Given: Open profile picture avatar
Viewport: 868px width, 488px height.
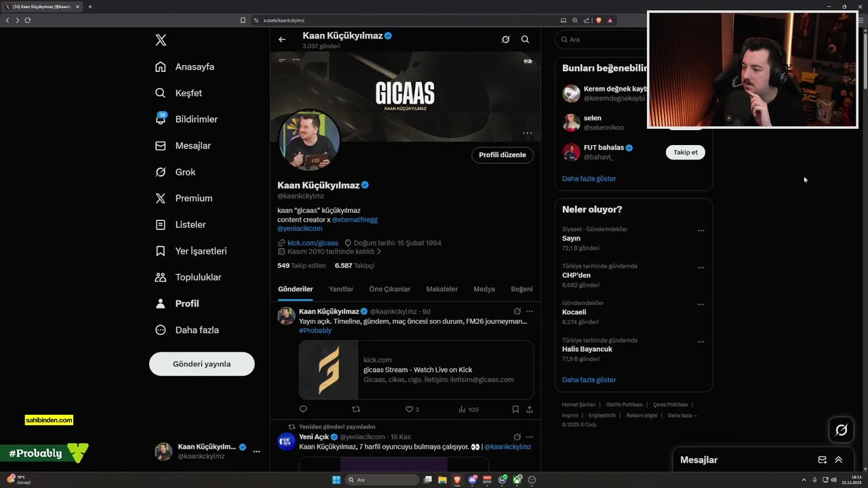Looking at the screenshot, I should tap(309, 140).
